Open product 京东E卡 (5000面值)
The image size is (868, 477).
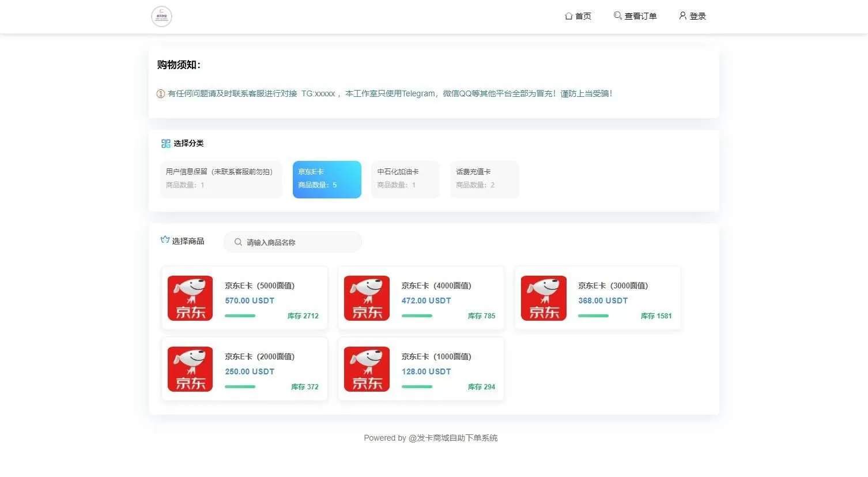244,298
